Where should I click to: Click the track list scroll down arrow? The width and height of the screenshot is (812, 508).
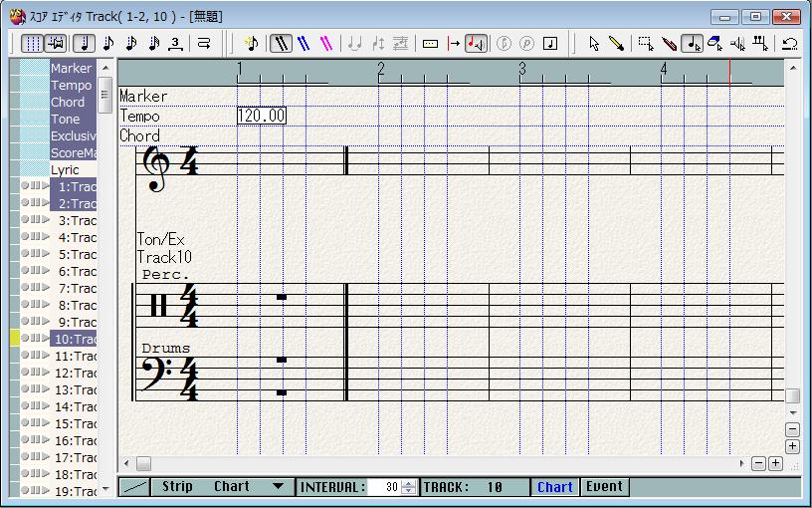pos(105,489)
